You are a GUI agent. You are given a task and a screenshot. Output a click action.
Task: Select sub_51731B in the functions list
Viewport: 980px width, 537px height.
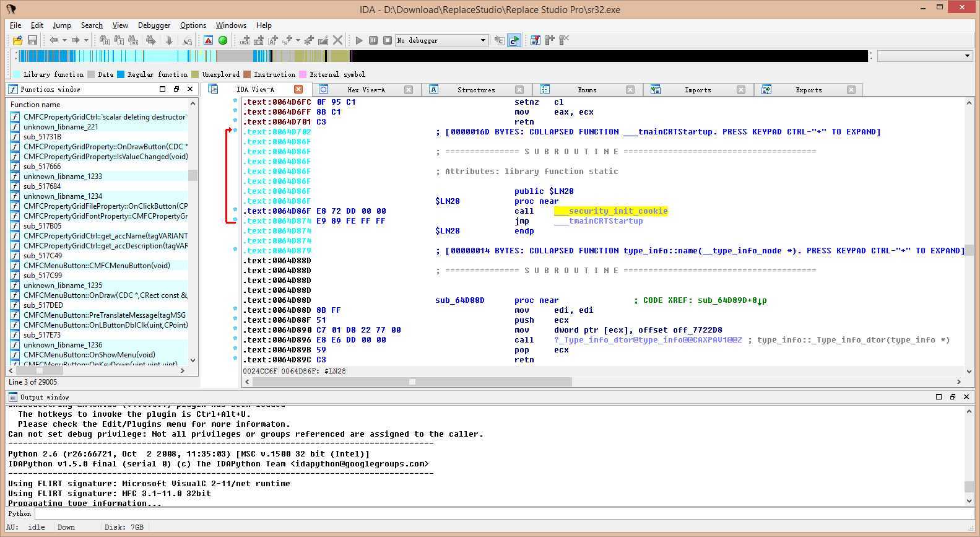coord(42,137)
